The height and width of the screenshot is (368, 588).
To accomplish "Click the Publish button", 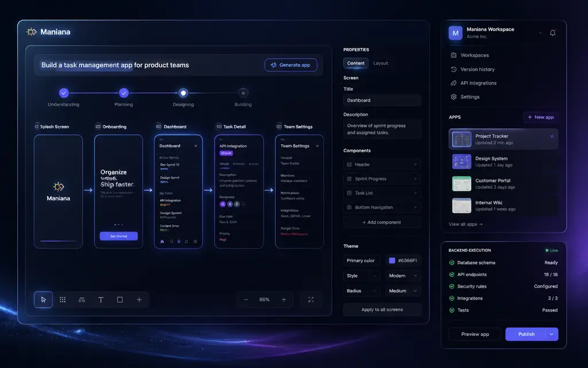I will pyautogui.click(x=526, y=334).
